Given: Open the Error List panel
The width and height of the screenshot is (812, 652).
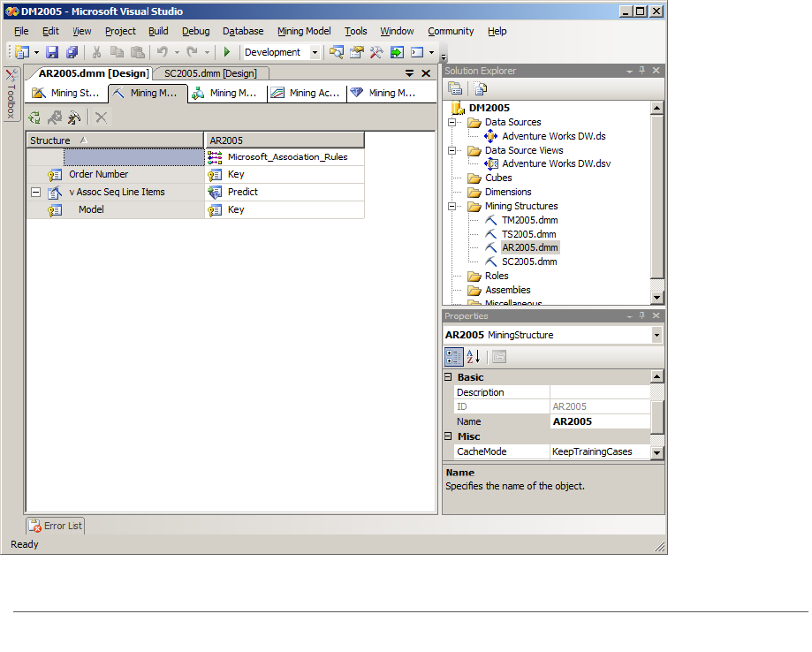Looking at the screenshot, I should point(56,526).
